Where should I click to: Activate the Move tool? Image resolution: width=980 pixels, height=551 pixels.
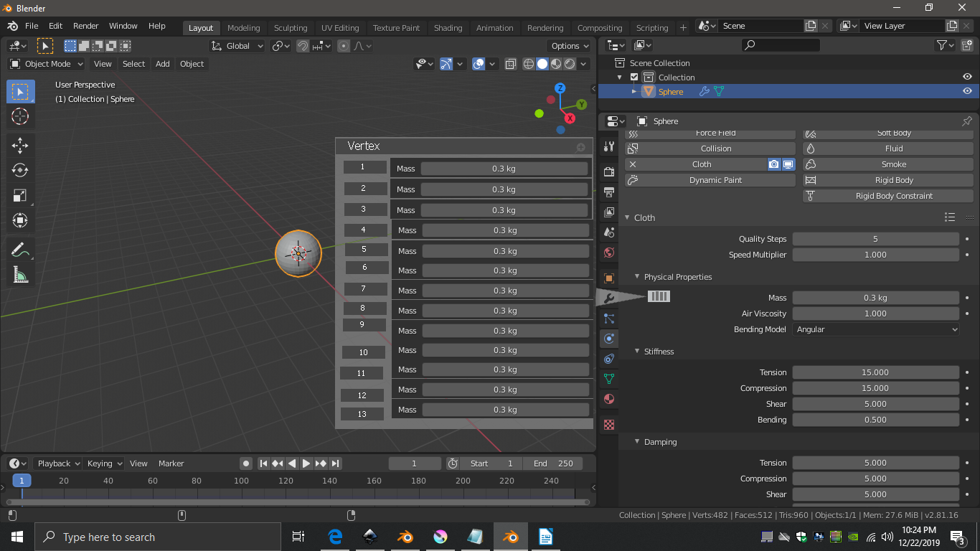click(20, 146)
